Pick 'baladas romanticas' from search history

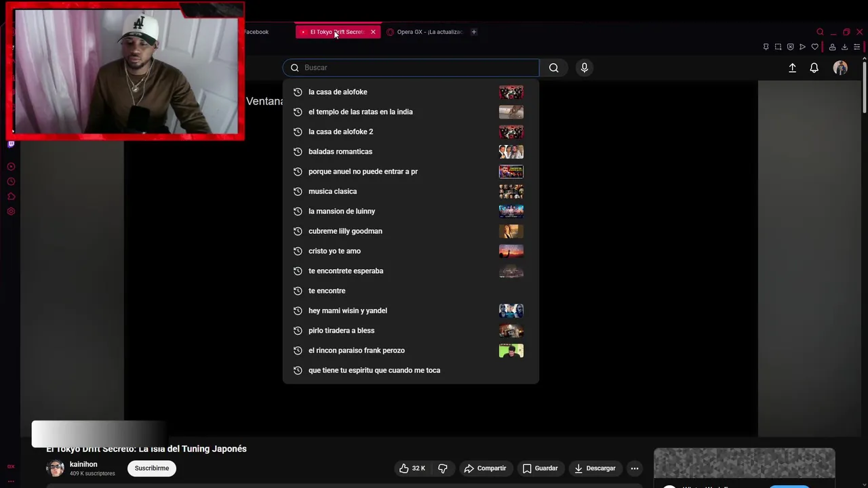click(411, 152)
